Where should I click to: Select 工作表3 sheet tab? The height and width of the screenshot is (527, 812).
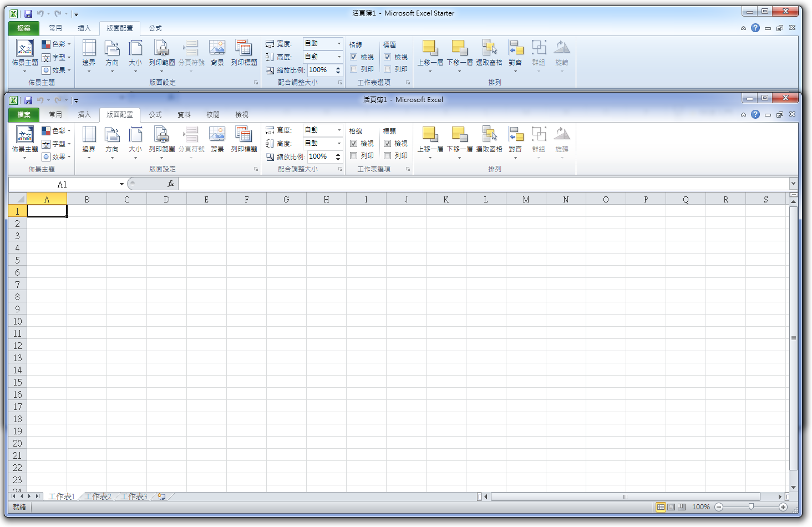pos(134,496)
